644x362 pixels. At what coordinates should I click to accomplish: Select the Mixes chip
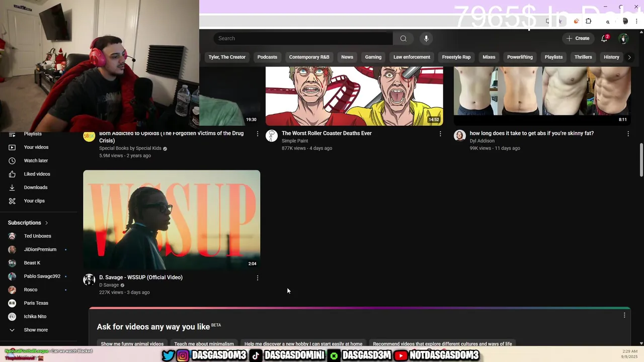(x=489, y=57)
